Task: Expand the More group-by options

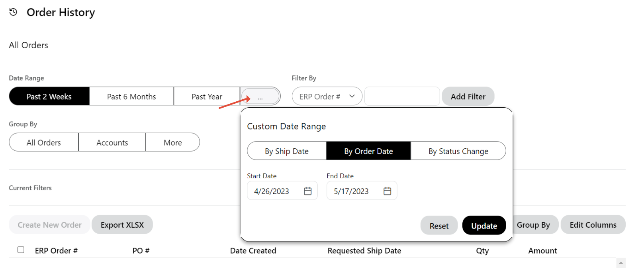Action: point(172,142)
